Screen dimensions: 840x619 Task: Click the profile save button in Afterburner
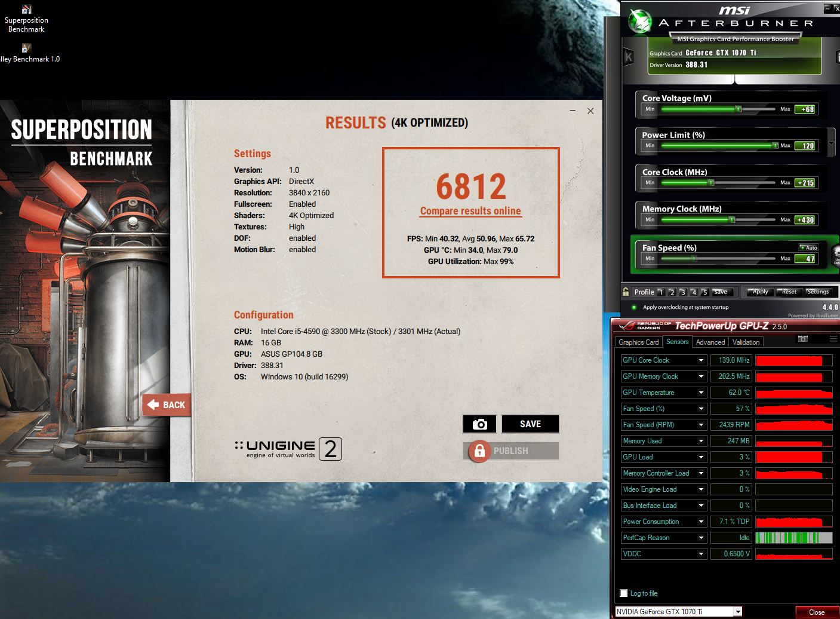pos(722,292)
